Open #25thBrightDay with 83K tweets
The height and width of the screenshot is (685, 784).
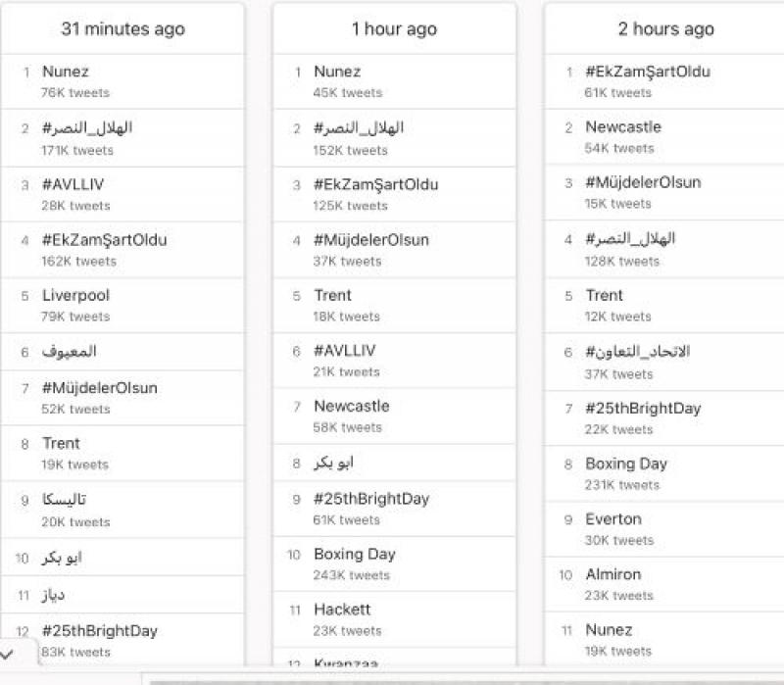[99, 631]
